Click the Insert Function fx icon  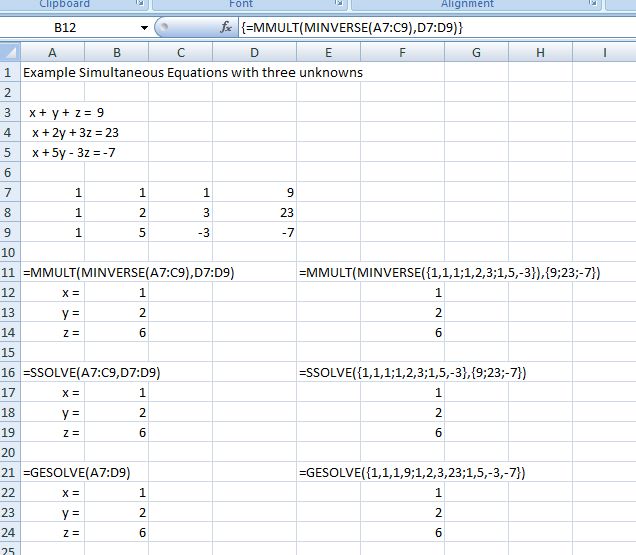click(226, 27)
